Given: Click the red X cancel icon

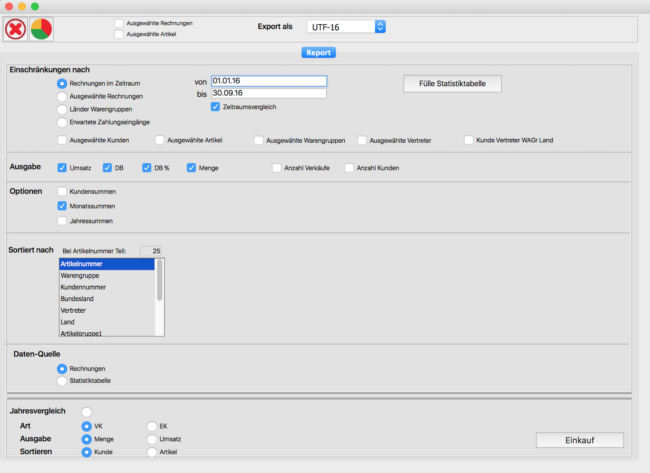Looking at the screenshot, I should [x=16, y=29].
